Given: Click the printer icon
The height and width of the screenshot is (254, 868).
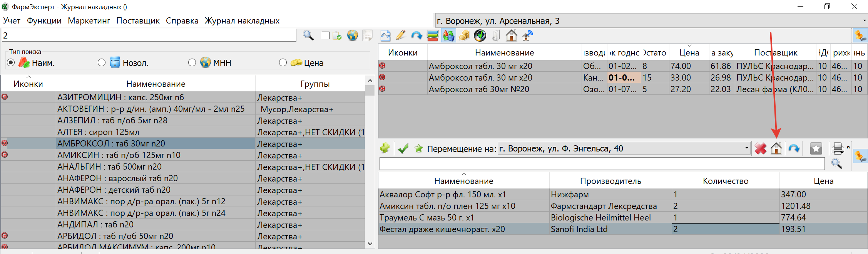Looking at the screenshot, I should (x=838, y=148).
